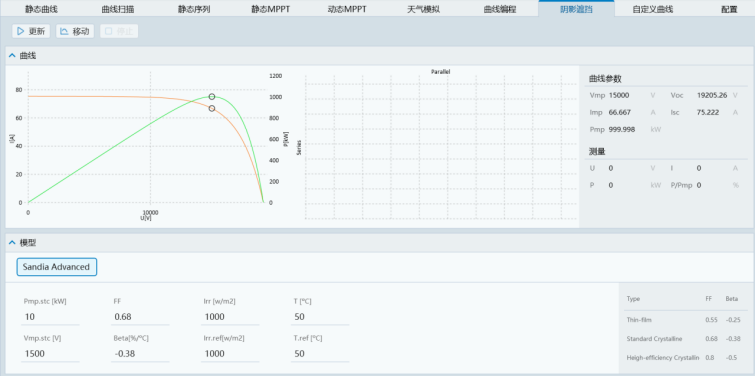
Task: Click the Vmp value 15000
Action: pos(619,95)
